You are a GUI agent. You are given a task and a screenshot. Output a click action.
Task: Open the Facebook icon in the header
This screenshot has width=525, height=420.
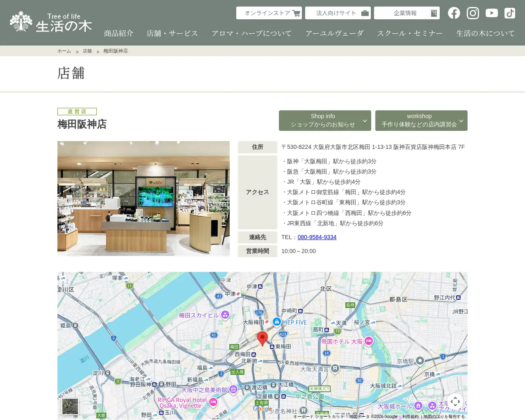(454, 13)
